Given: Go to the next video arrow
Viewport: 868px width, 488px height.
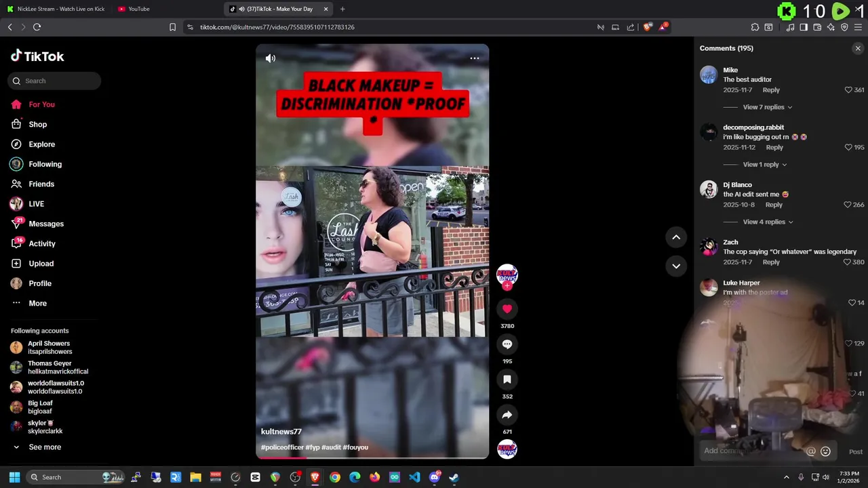Looking at the screenshot, I should pos(676,266).
